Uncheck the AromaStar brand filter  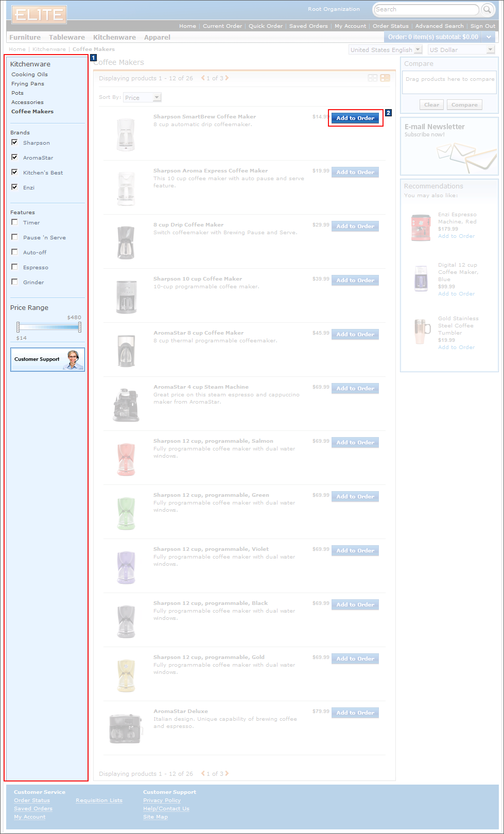tap(14, 157)
